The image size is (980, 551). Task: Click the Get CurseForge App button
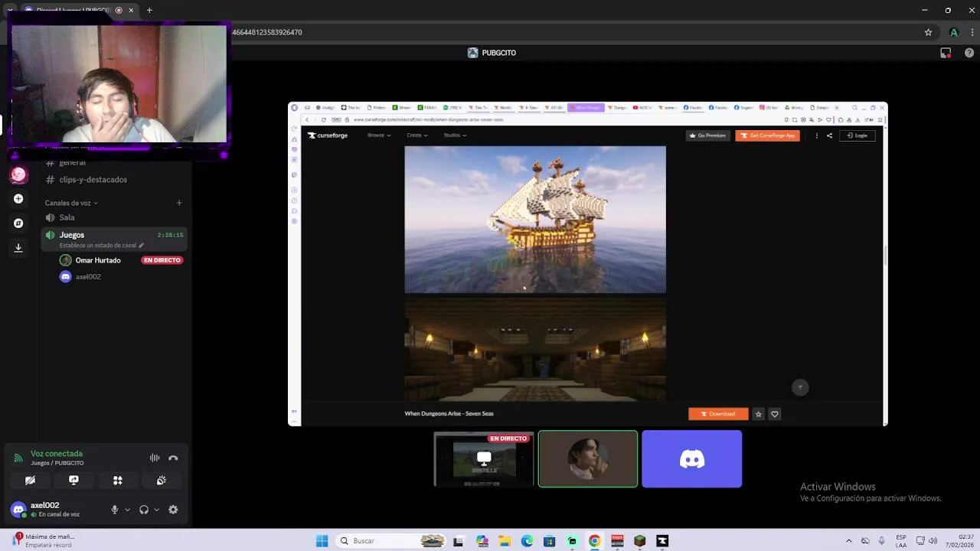click(768, 135)
